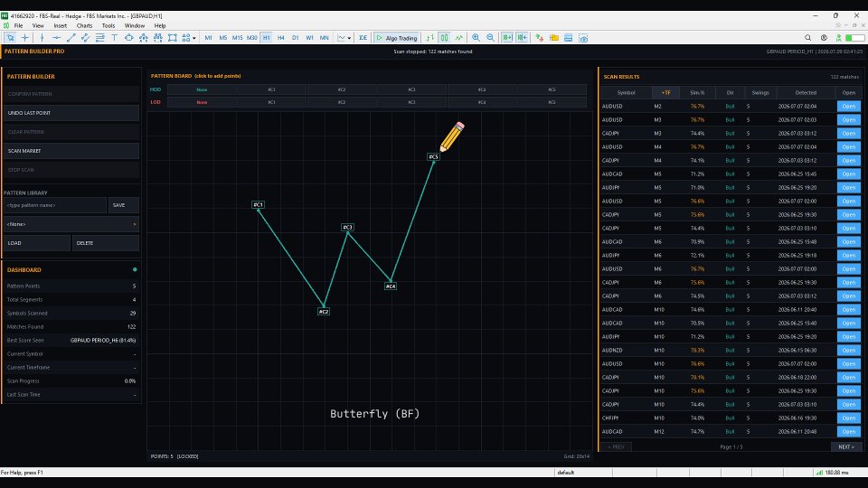This screenshot has width=868, height=488.
Task: Click Undo Last Point button
Action: (x=71, y=113)
